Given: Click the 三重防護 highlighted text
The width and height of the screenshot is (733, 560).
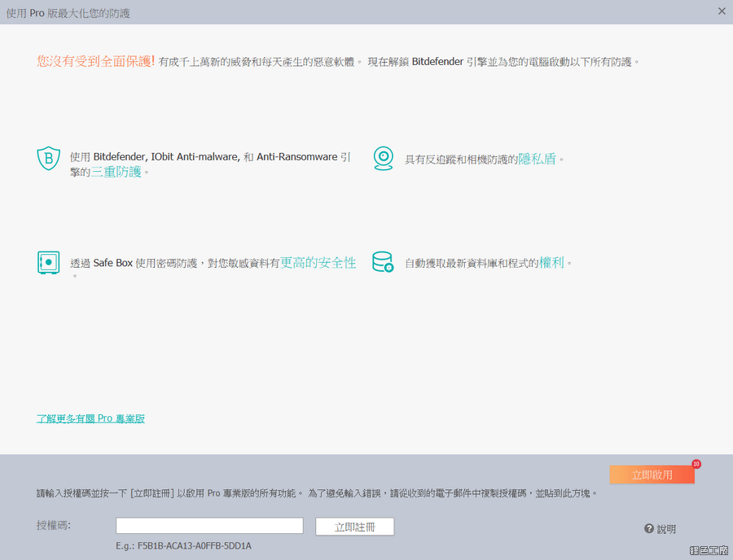Looking at the screenshot, I should [116, 172].
